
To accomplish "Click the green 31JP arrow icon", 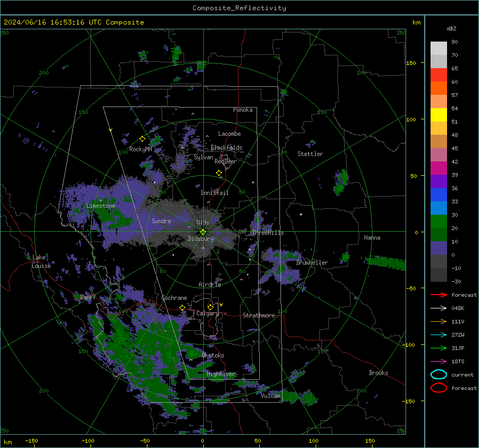I will 439,348.
